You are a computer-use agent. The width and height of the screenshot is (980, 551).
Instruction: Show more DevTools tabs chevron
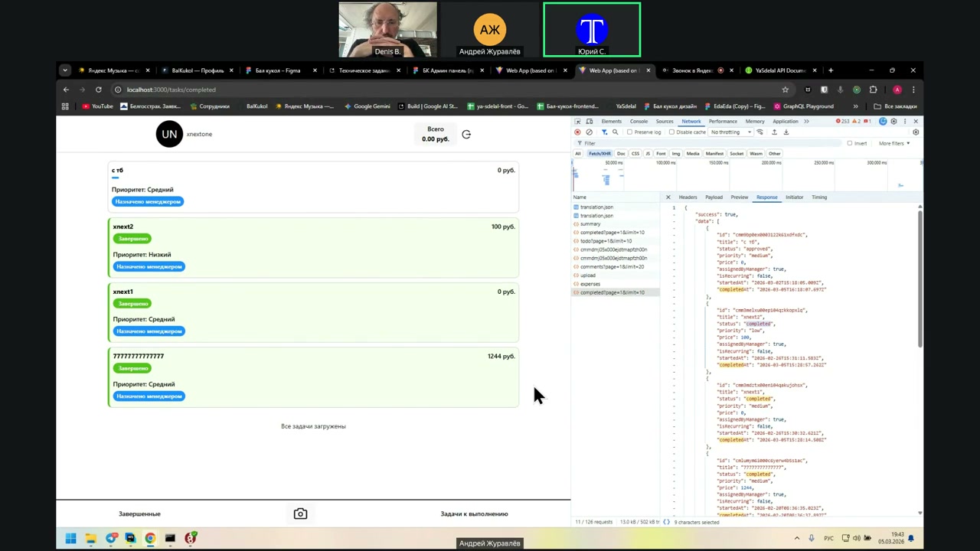[x=806, y=122]
